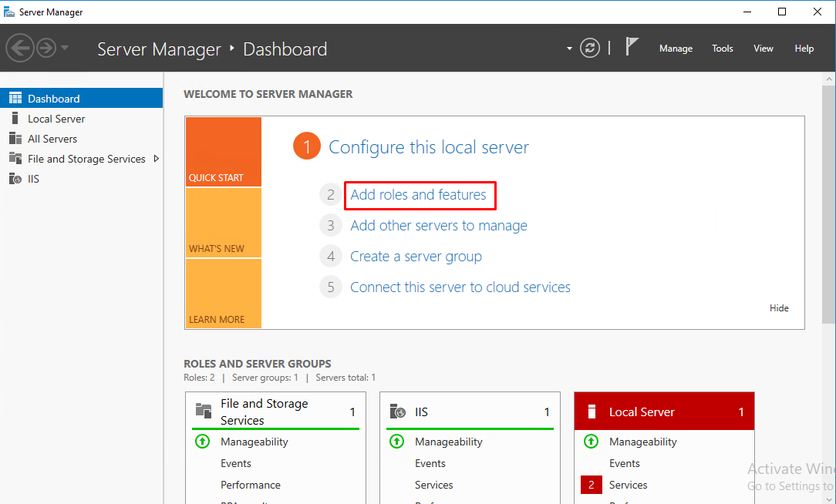Viewport: 836px width, 504px height.
Task: Click the Forward navigation arrow
Action: pos(46,49)
